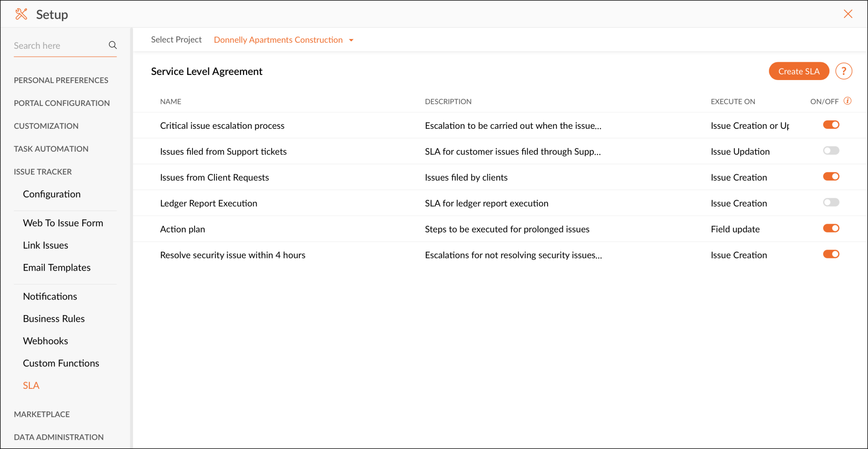Enable the Issues filed from Support tickets SLA
868x449 pixels.
coord(831,150)
